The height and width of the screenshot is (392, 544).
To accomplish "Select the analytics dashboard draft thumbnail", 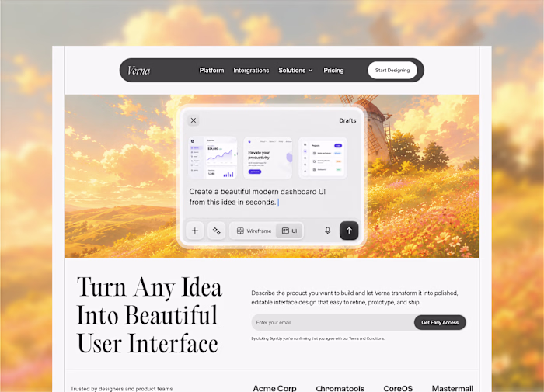I will point(213,158).
